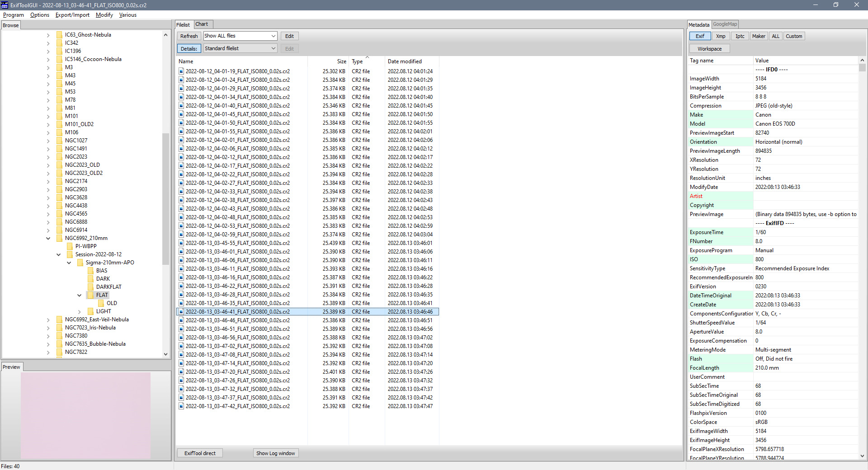
Task: Click the folder tree scroll-down arrow
Action: (x=165, y=354)
